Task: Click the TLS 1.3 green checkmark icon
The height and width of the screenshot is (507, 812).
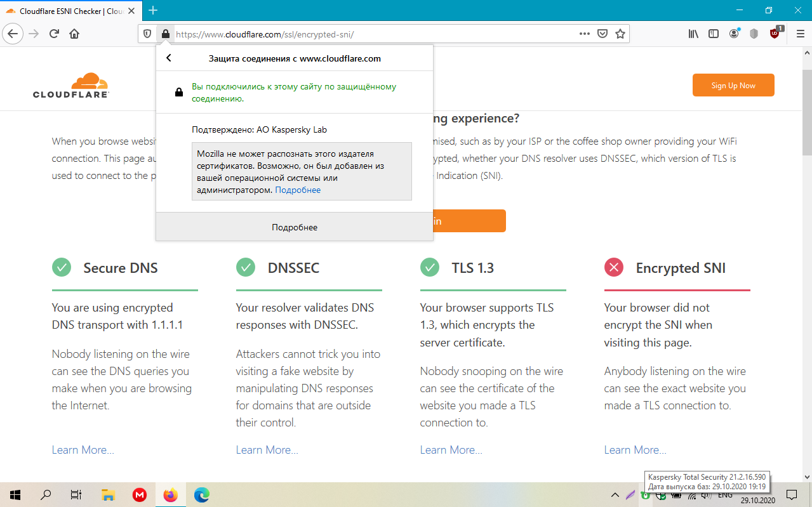Action: (430, 267)
